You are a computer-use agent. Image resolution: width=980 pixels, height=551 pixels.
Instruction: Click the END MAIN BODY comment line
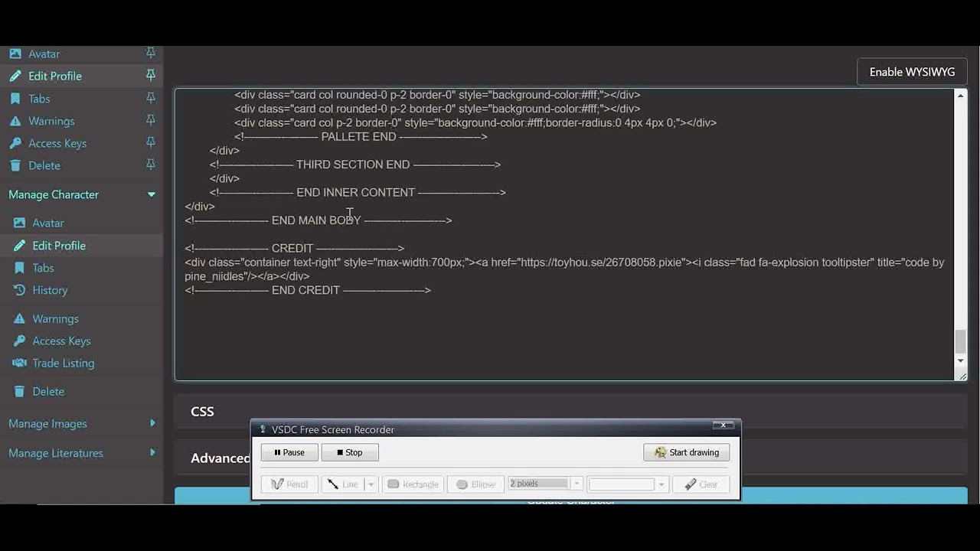(318, 220)
